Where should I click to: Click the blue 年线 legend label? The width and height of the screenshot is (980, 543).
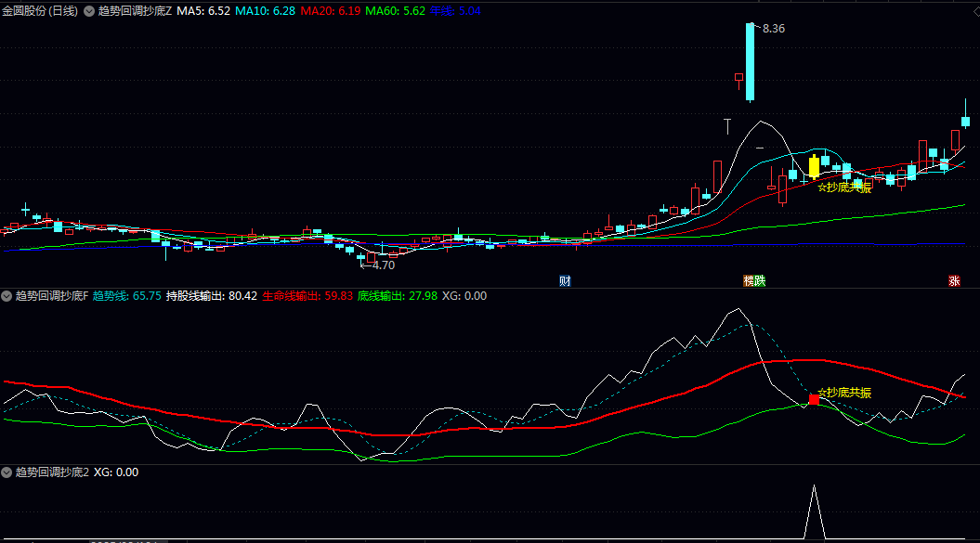(455, 11)
